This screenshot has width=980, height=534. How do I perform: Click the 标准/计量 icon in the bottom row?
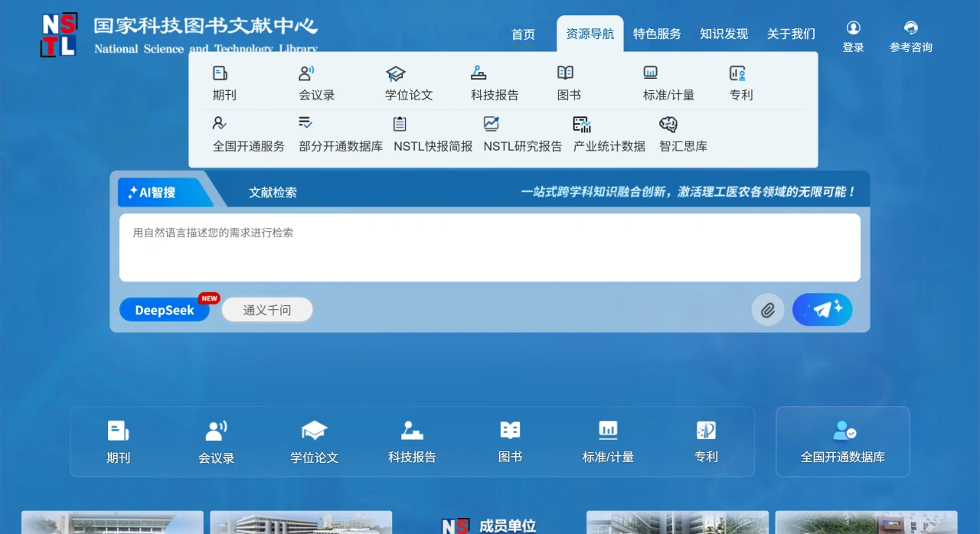pos(608,431)
